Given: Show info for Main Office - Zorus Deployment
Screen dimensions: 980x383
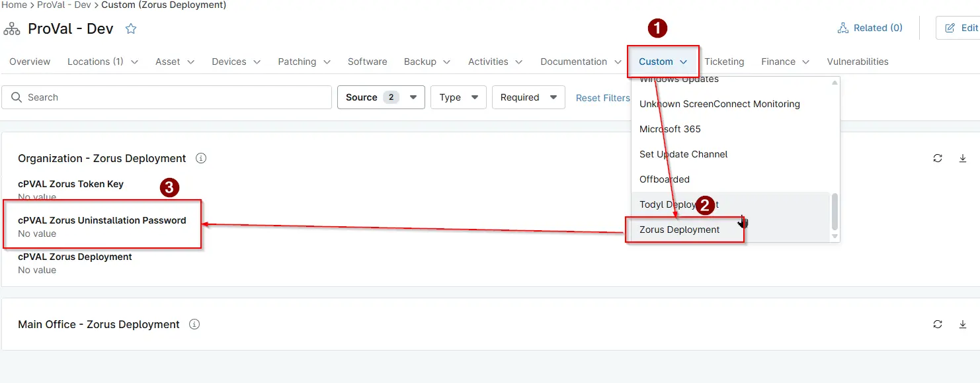Looking at the screenshot, I should (x=194, y=324).
